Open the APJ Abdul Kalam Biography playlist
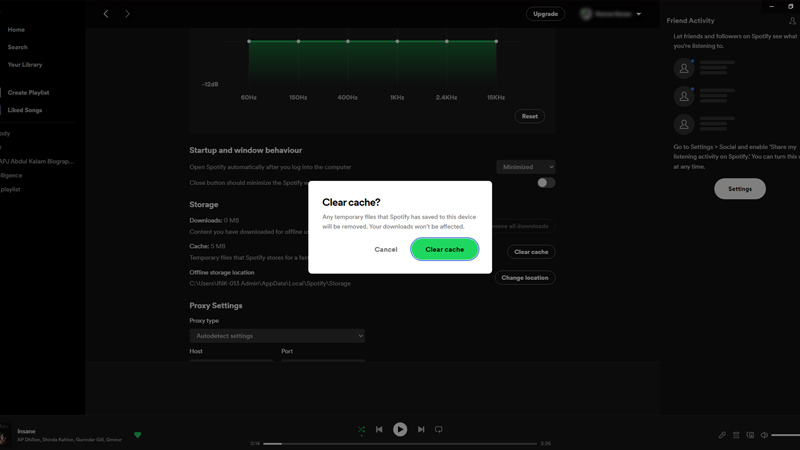This screenshot has height=450, width=800. click(37, 161)
